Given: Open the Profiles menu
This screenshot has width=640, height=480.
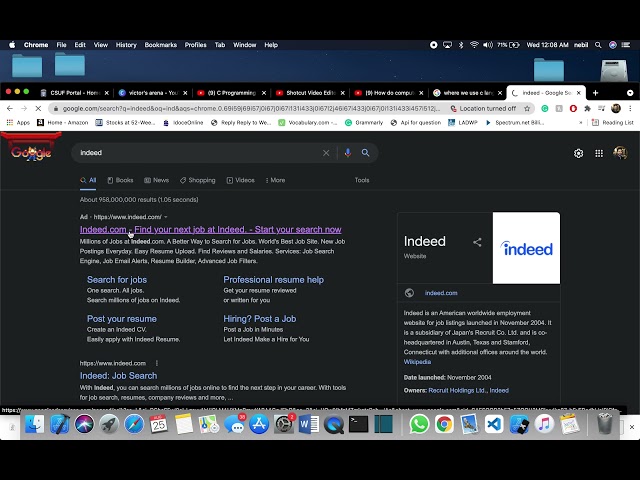Looking at the screenshot, I should (x=195, y=45).
